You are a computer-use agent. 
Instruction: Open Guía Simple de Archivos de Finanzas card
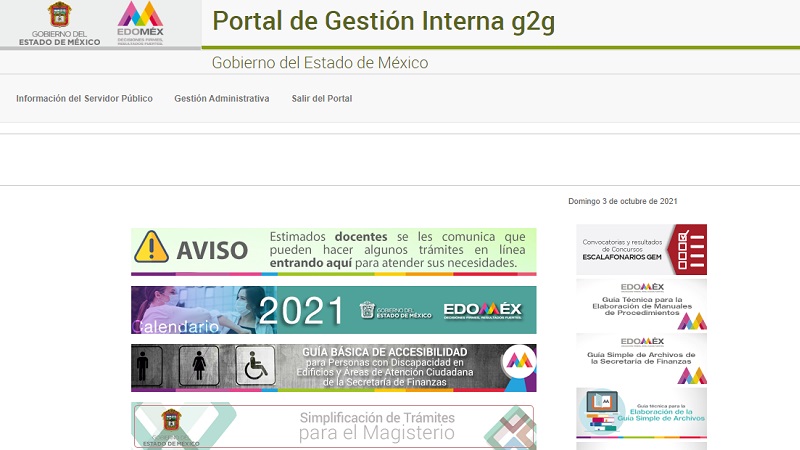pyautogui.click(x=641, y=359)
